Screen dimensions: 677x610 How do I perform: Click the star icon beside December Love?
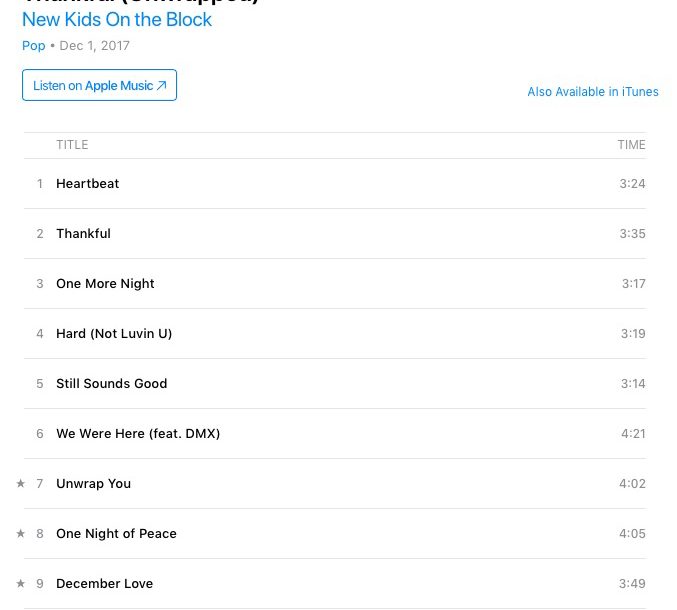click(20, 583)
